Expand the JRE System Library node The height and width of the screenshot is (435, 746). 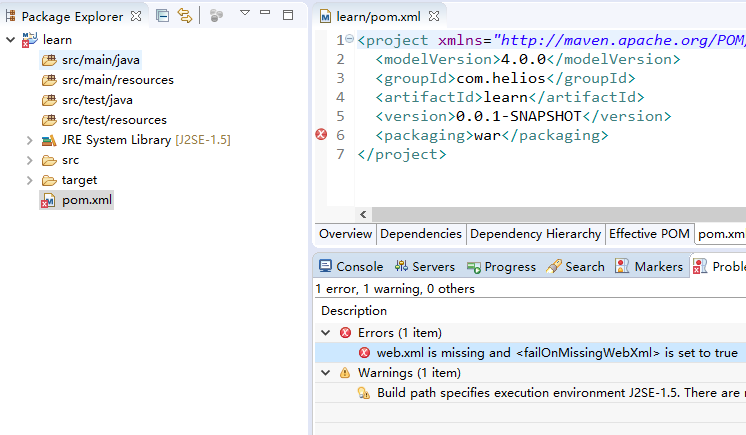[29, 140]
